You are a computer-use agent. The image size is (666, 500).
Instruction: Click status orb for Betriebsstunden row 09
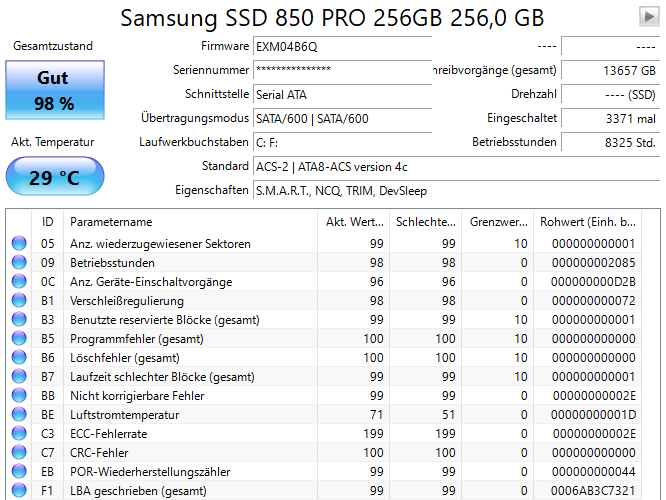pyautogui.click(x=19, y=263)
